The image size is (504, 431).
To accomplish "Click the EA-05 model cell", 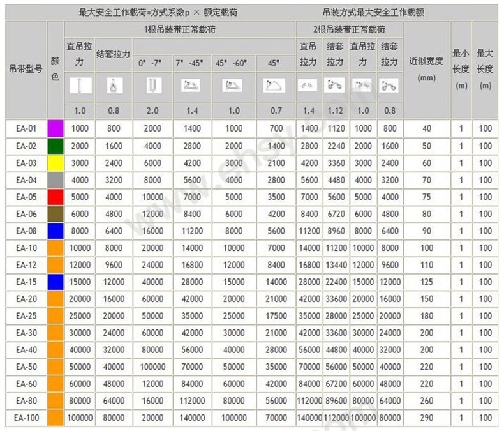I will click(x=26, y=197).
